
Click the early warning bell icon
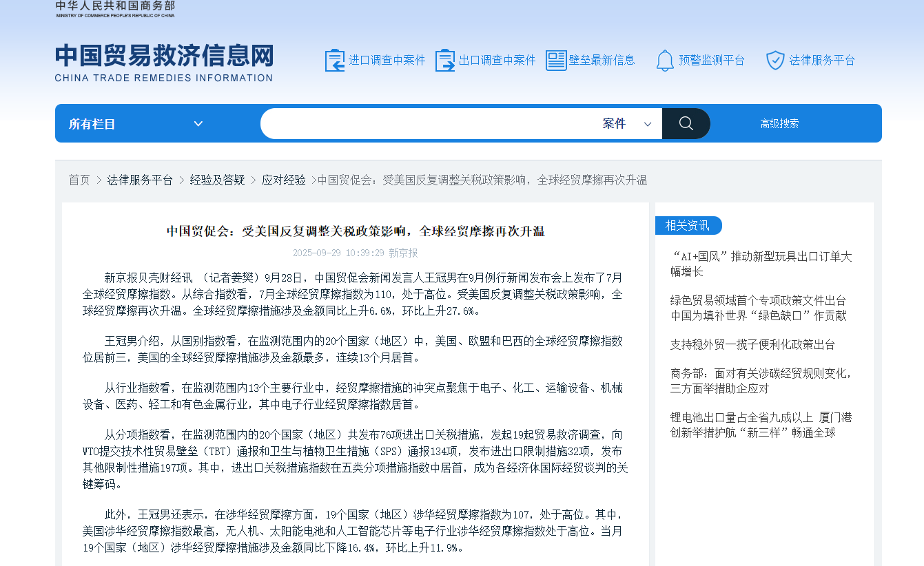click(x=665, y=61)
